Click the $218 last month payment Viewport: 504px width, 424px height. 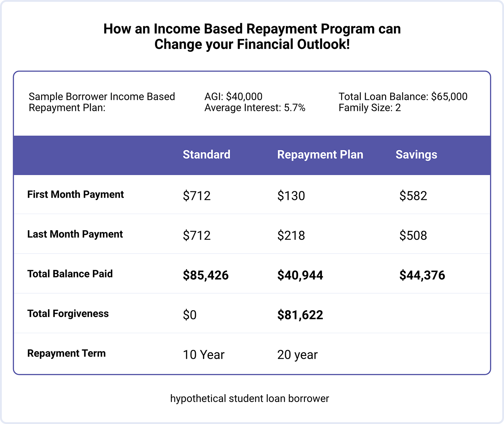point(291,235)
